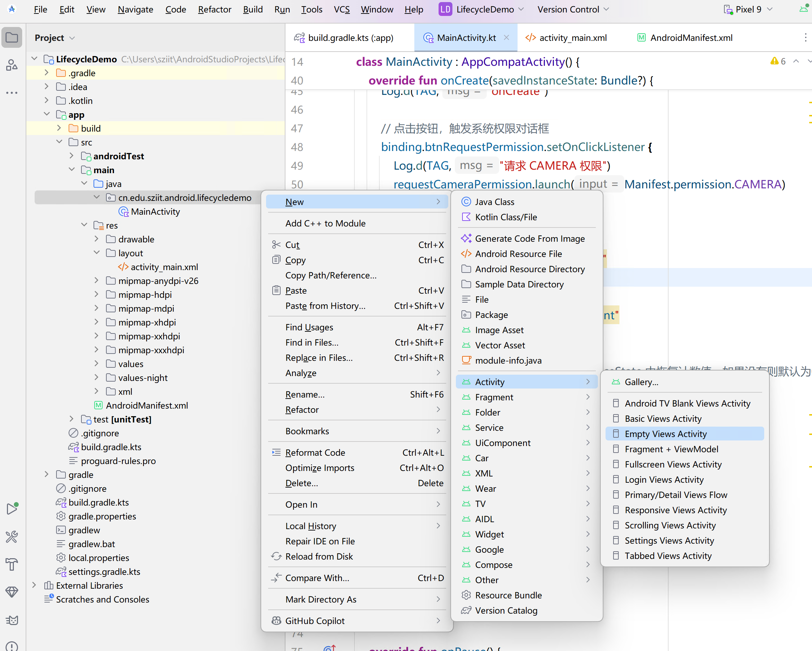Open the Build menu
Image resolution: width=812 pixels, height=651 pixels.
coord(253,9)
